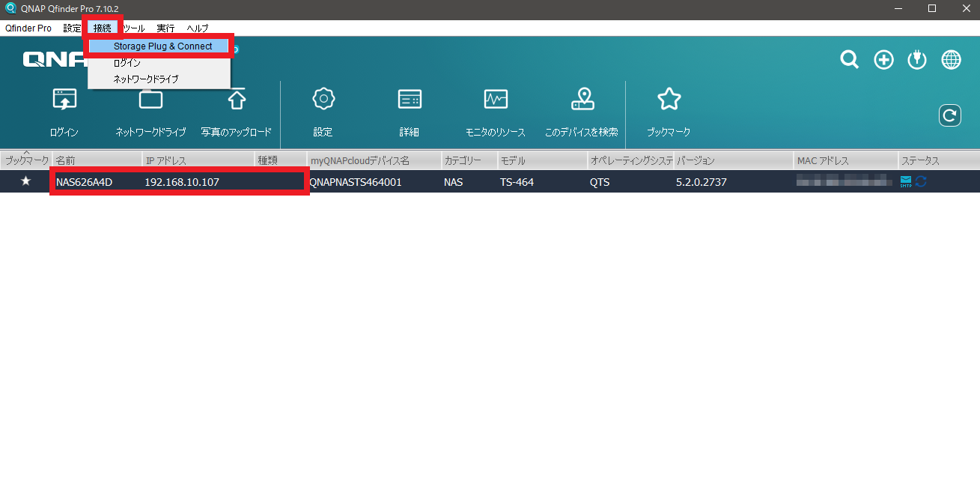Screen dimensions: 980x478
Task: Click the QNAPNASTS464001 cloud device name
Action: tap(356, 182)
